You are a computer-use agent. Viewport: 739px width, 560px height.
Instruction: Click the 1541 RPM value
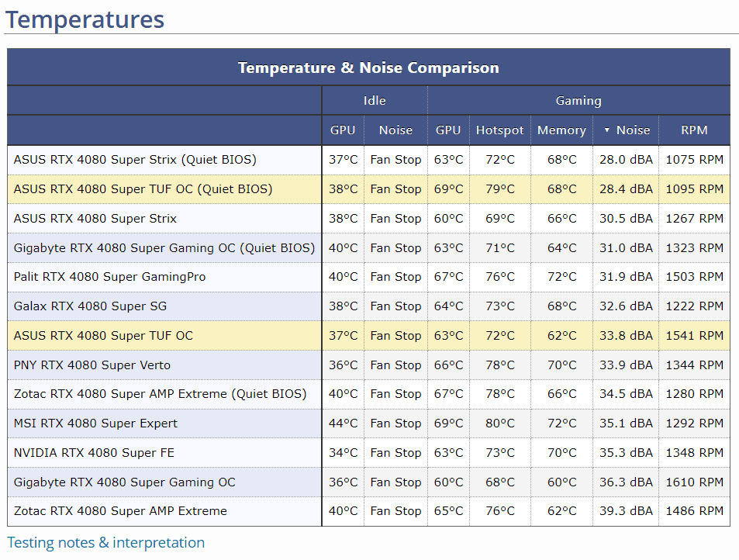(x=694, y=336)
